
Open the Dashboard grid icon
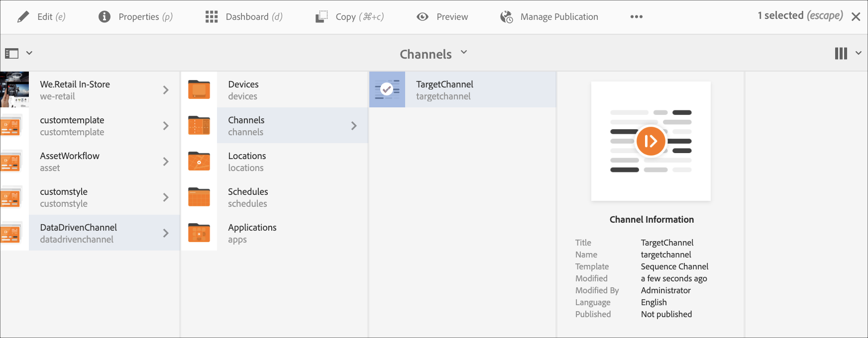click(212, 17)
